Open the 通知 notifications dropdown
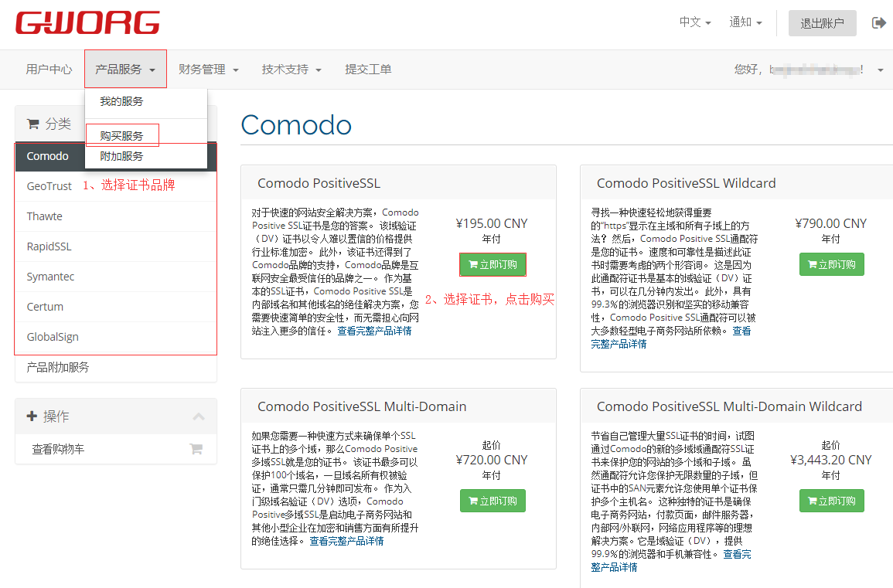 (745, 22)
